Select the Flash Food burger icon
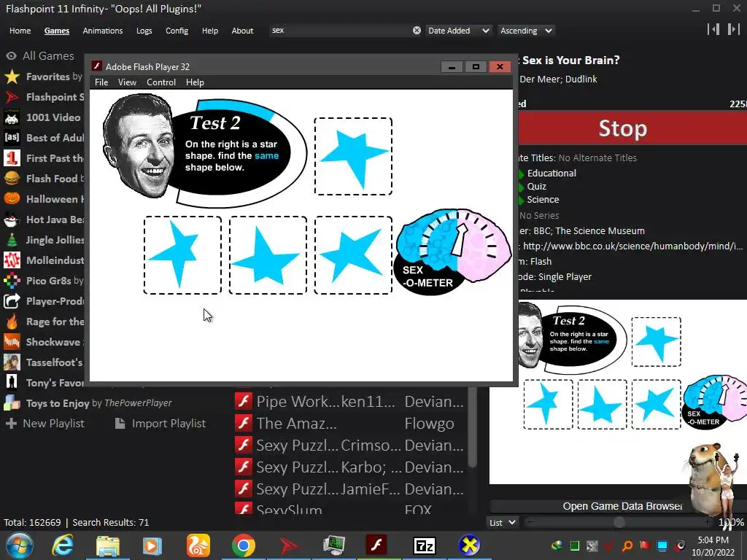Image resolution: width=747 pixels, height=560 pixels. pos(12,179)
